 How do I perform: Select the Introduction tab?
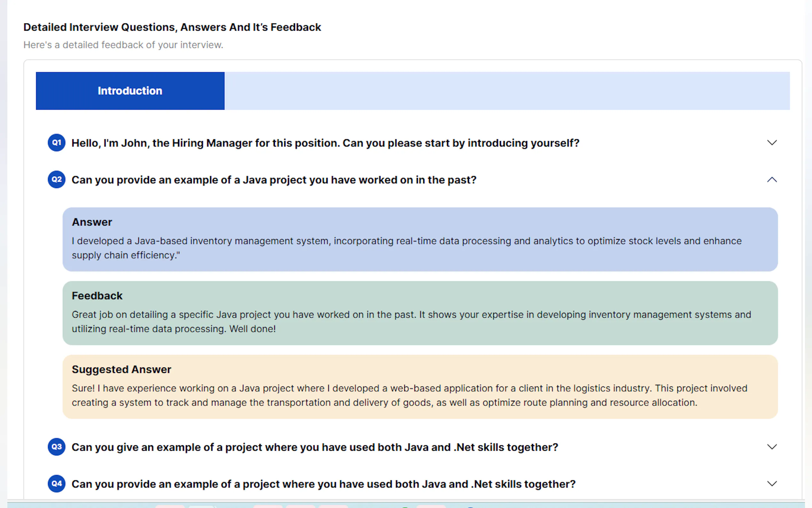[x=130, y=91]
